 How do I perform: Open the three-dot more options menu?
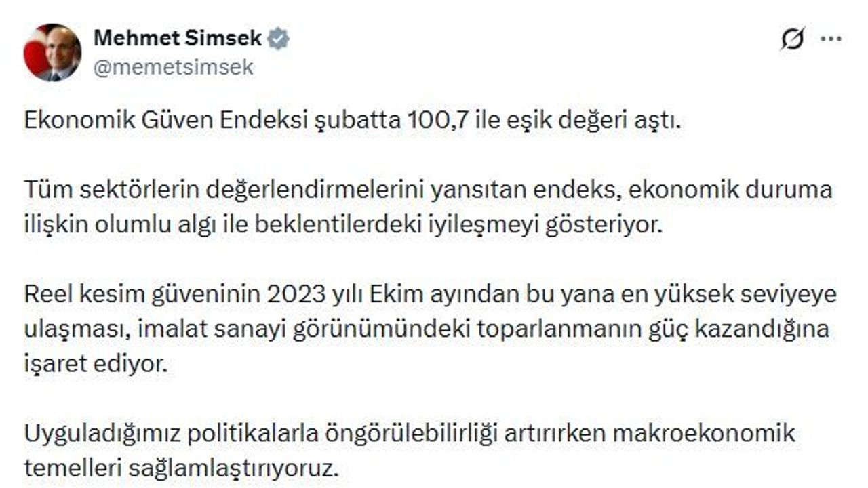tap(831, 39)
